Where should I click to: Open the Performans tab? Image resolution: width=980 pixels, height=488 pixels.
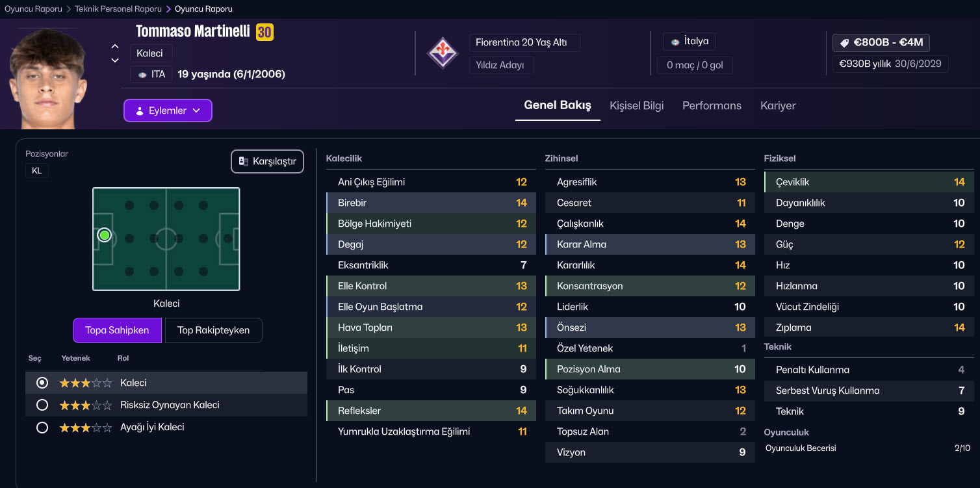712,105
